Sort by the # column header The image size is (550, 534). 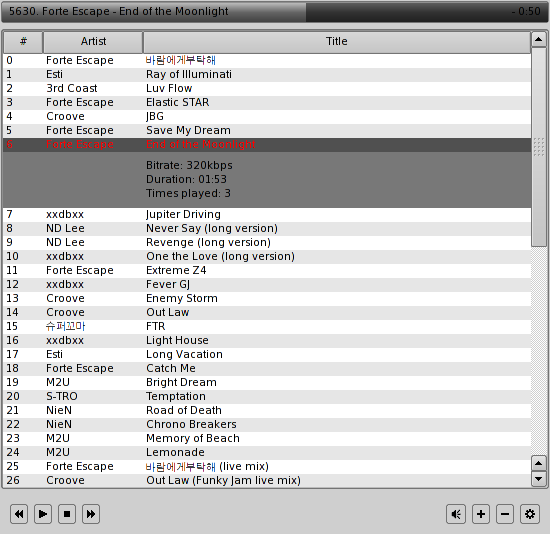click(x=23, y=41)
